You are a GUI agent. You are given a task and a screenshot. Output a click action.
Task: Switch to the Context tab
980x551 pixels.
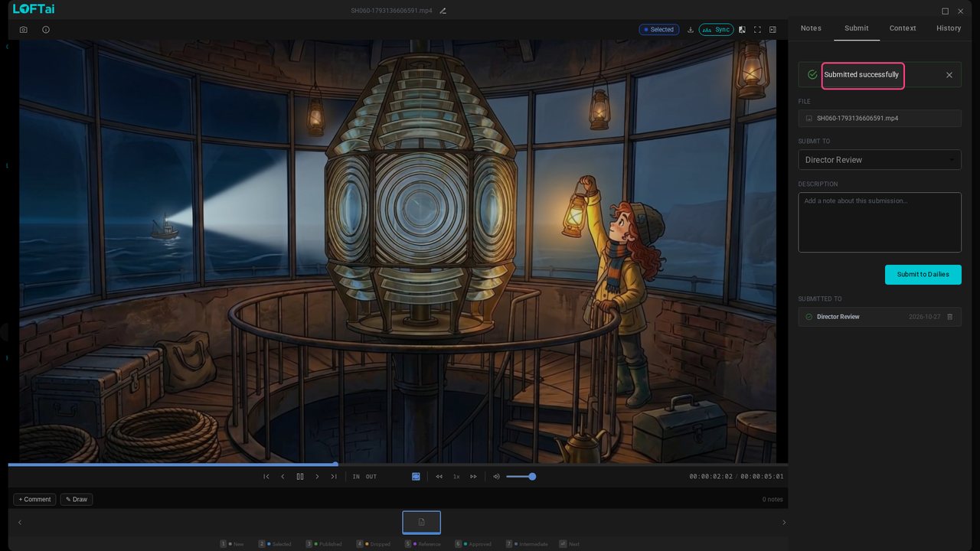(x=903, y=28)
